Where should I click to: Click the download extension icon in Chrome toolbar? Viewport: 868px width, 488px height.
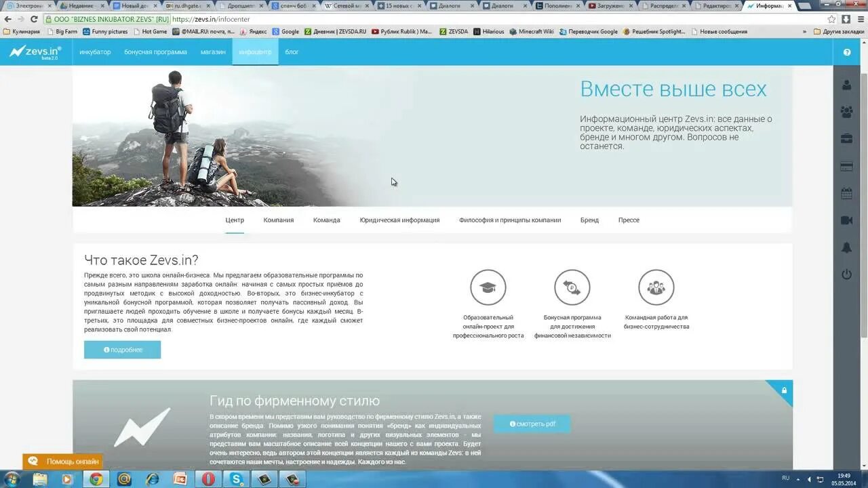click(846, 19)
